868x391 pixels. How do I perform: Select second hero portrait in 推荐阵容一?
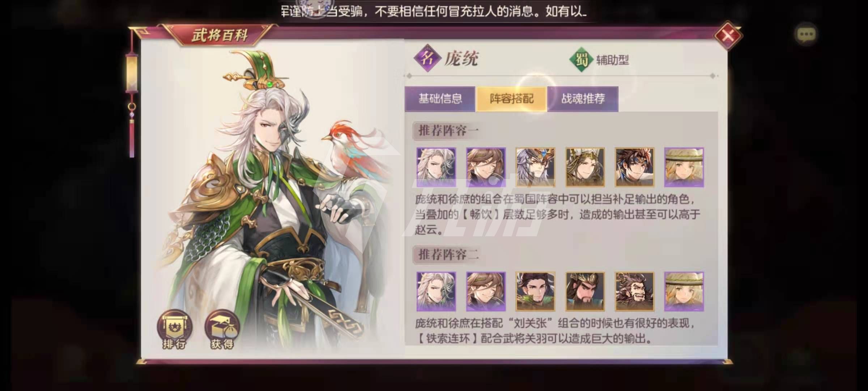coord(485,167)
